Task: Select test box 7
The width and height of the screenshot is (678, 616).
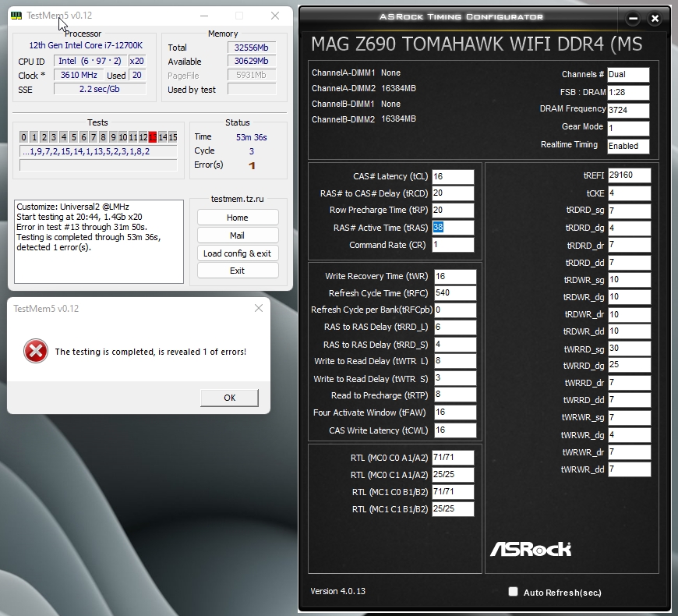Action: 93,137
